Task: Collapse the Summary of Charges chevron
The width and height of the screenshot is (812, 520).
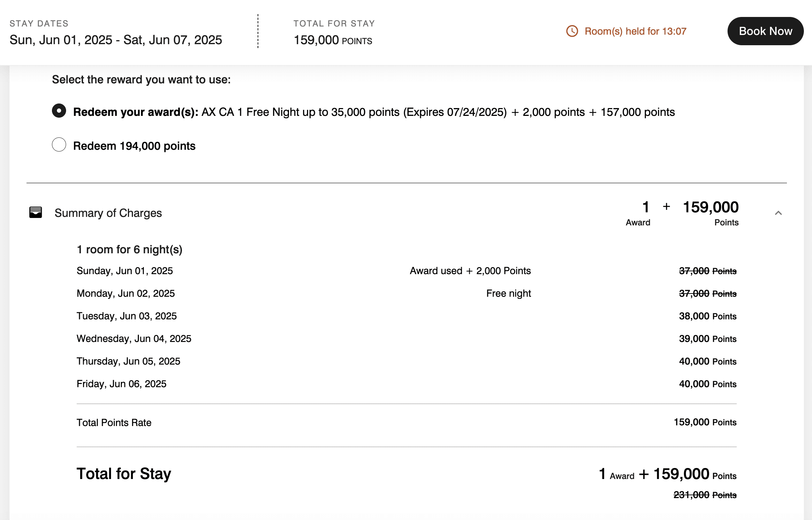Action: pos(778,213)
